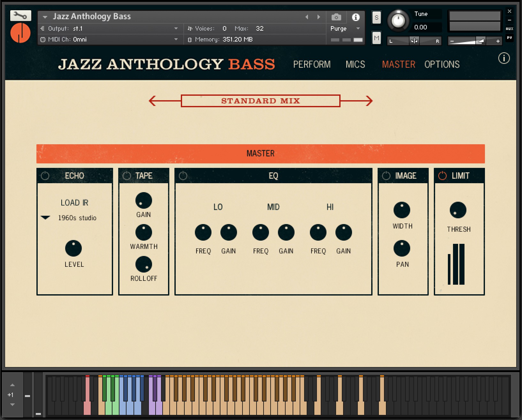Open the MIDI Ch Omni dropdown

[x=175, y=40]
